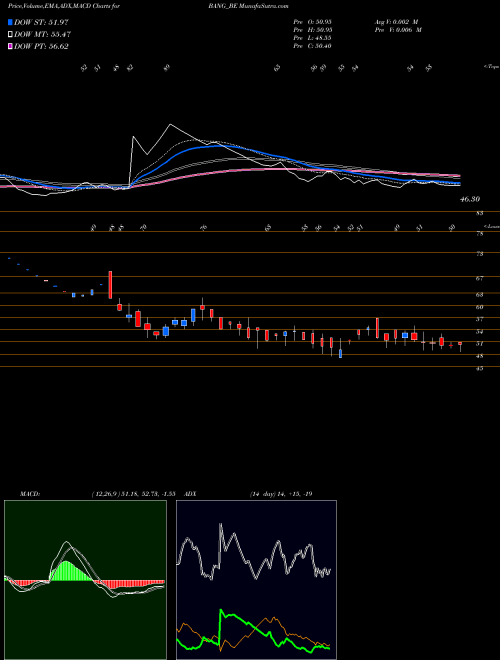
Task: Click the blue DOW ST legend swatch
Action: [11, 22]
